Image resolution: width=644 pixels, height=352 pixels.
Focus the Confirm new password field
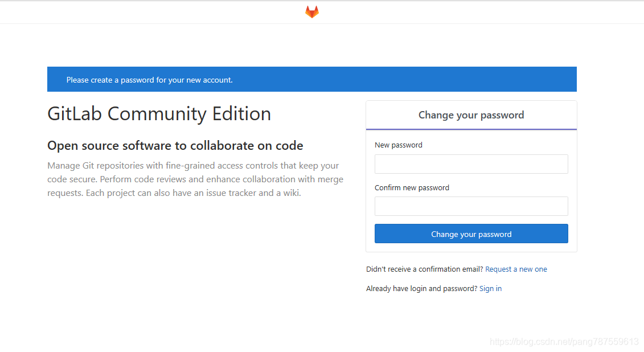(471, 206)
